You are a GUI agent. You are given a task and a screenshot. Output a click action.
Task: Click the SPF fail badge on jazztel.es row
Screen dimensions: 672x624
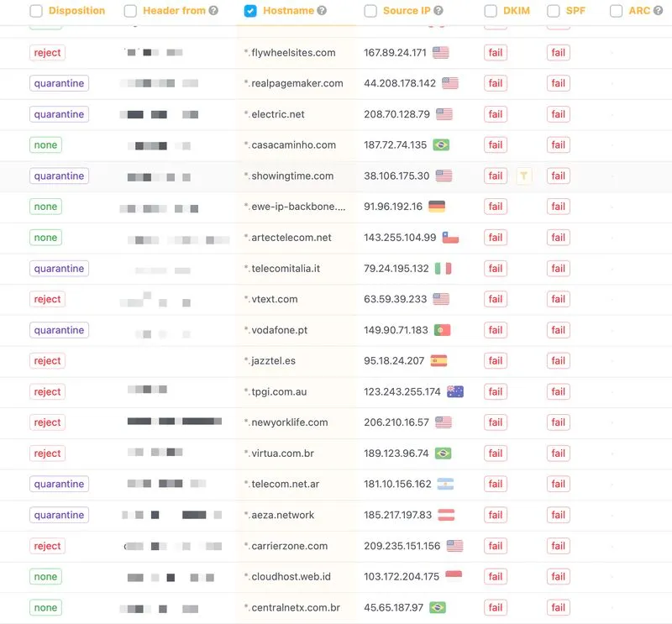558,360
